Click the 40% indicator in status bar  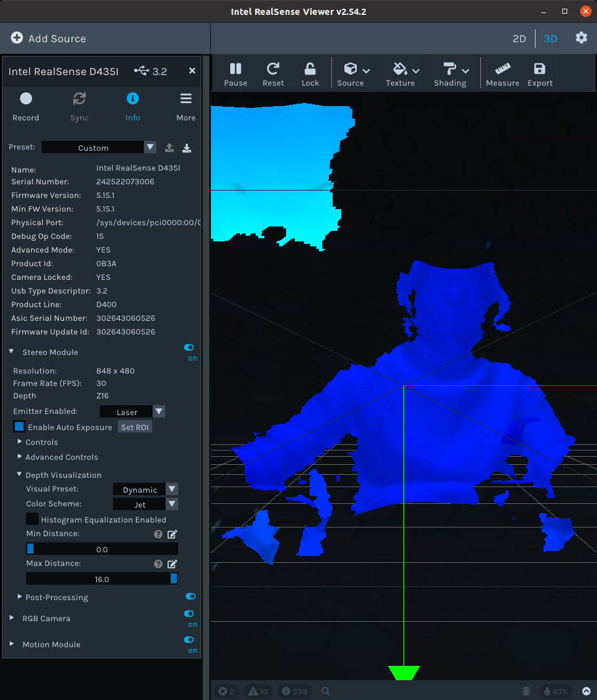click(x=556, y=691)
